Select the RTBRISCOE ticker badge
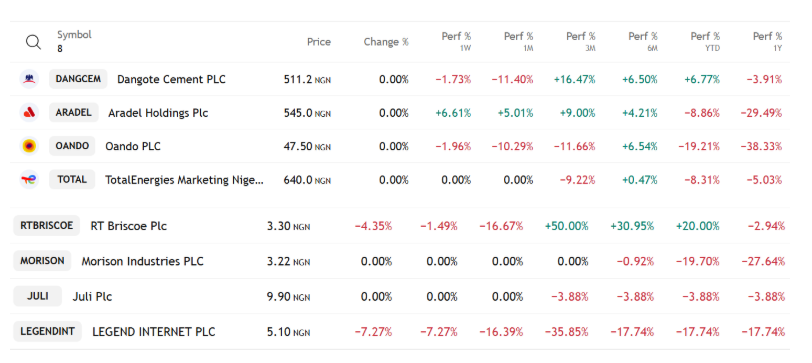 coord(47,226)
